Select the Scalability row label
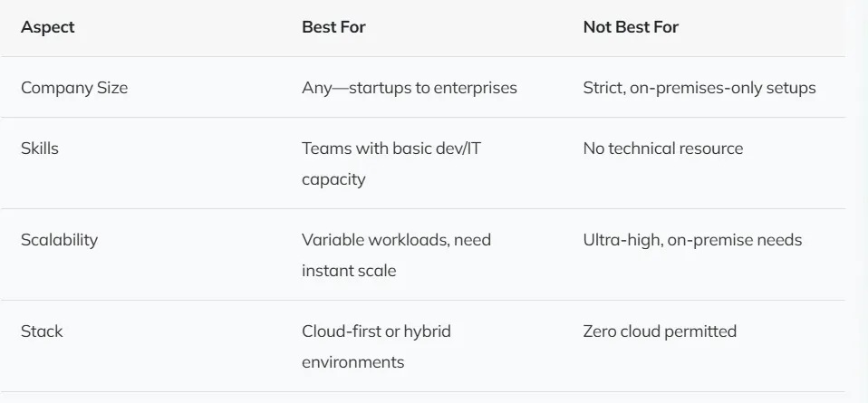 (59, 240)
